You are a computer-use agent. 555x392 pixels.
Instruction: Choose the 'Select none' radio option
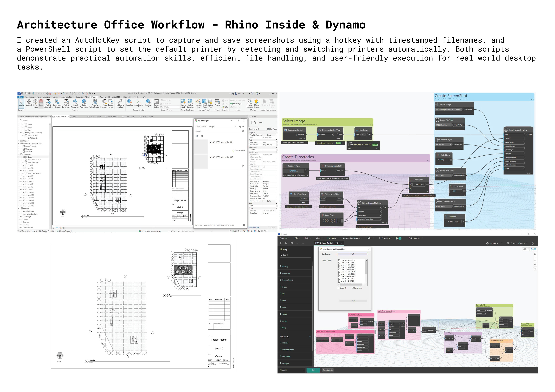pos(353,288)
